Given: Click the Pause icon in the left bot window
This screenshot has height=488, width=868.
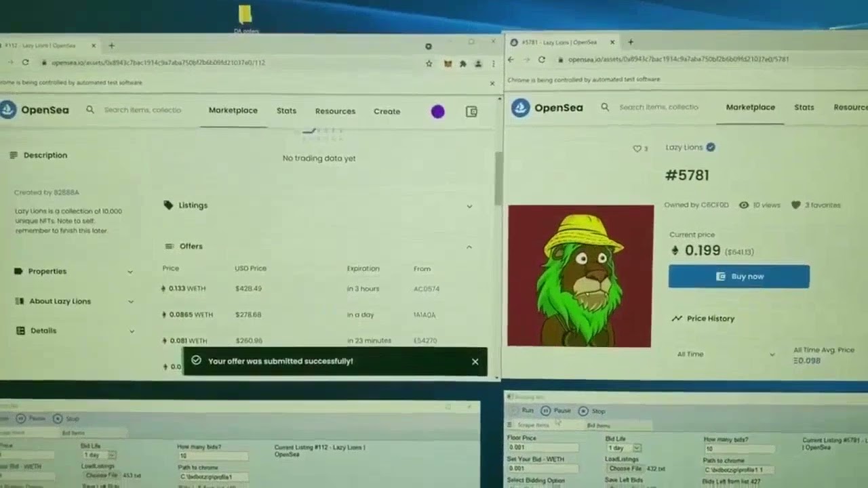Looking at the screenshot, I should [20, 419].
